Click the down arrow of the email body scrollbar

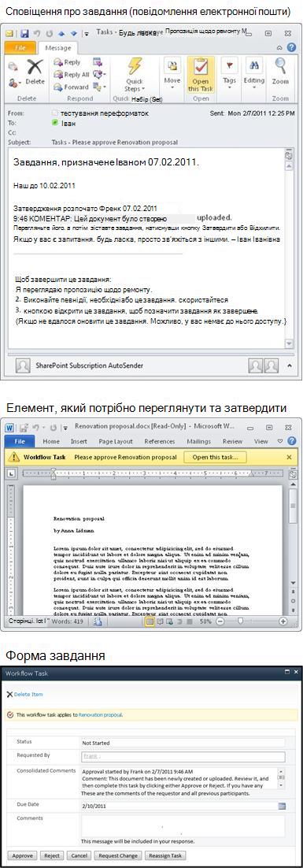[x=288, y=343]
